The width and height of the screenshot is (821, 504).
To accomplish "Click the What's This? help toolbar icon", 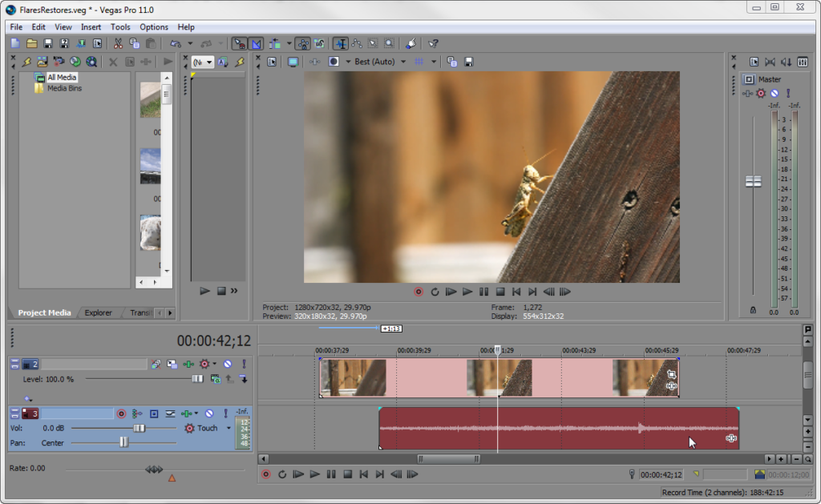I will point(432,43).
